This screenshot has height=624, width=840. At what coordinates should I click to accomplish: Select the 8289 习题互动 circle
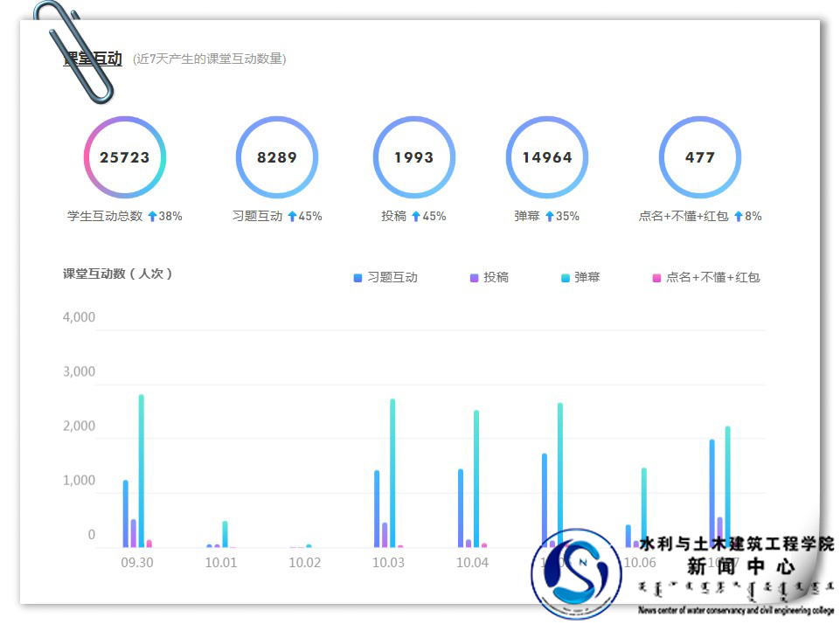point(277,158)
